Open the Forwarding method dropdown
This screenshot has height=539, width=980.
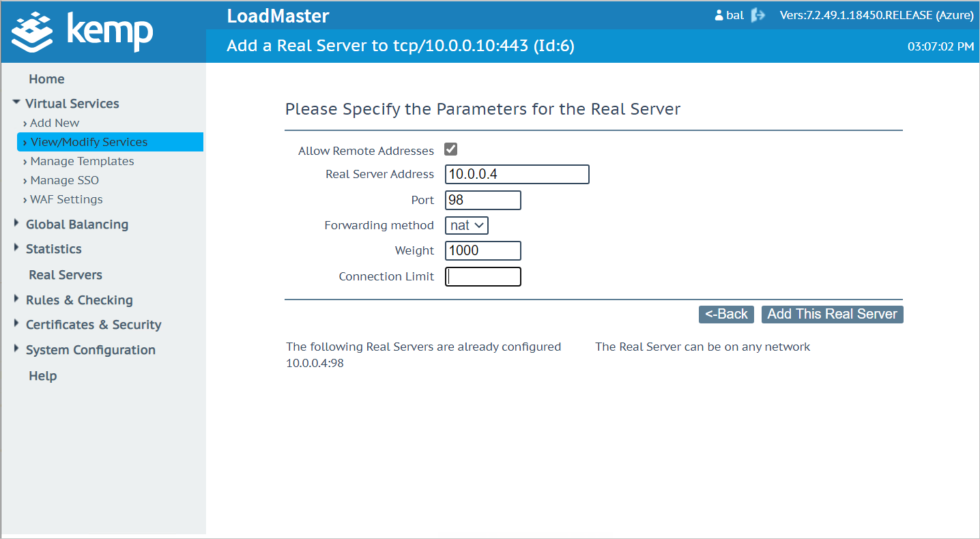[x=467, y=225]
